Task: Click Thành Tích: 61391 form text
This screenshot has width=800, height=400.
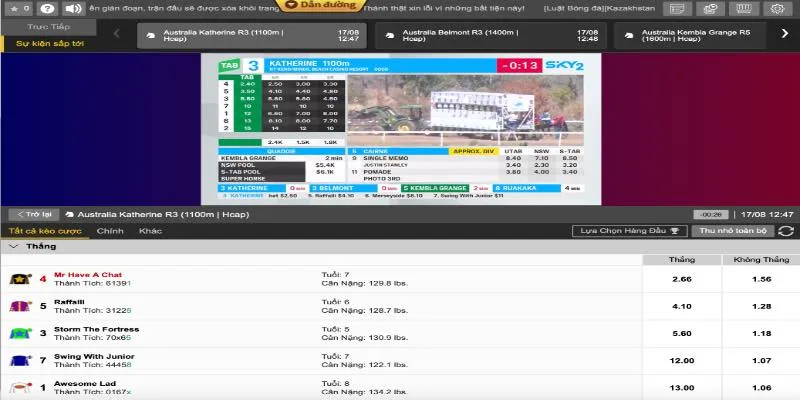Action: 93,283
